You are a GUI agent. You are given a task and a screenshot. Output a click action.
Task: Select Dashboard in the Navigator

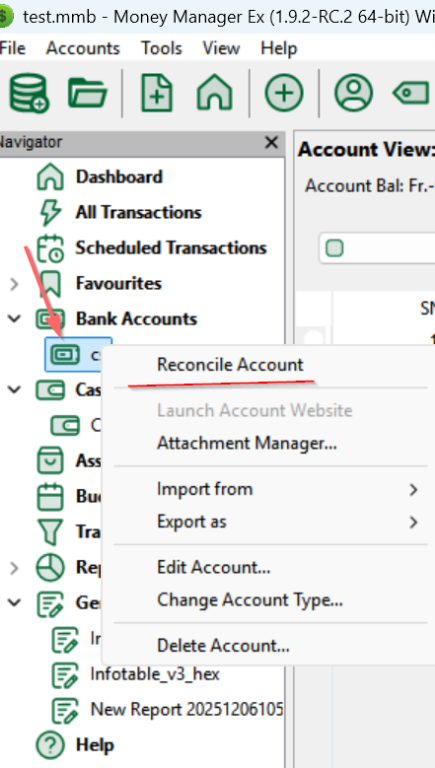coord(119,177)
